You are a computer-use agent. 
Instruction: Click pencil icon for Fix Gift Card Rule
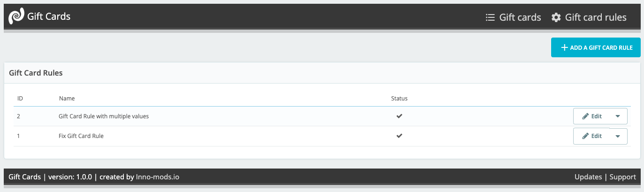pyautogui.click(x=585, y=136)
